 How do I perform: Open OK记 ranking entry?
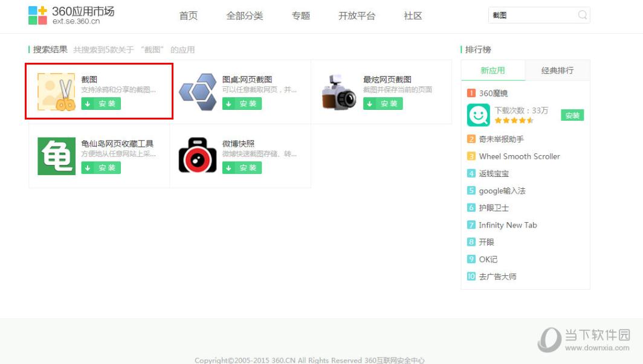[488, 260]
